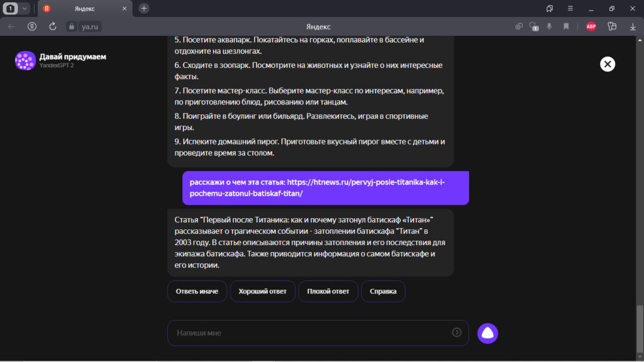The height and width of the screenshot is (362, 644).
Task: Open a new tab with plus button
Action: (144, 8)
